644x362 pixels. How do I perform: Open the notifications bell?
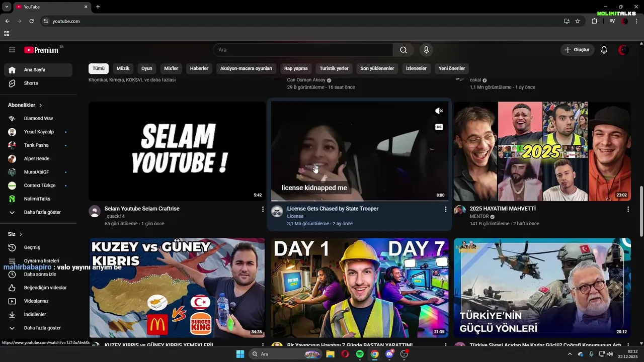pyautogui.click(x=604, y=50)
